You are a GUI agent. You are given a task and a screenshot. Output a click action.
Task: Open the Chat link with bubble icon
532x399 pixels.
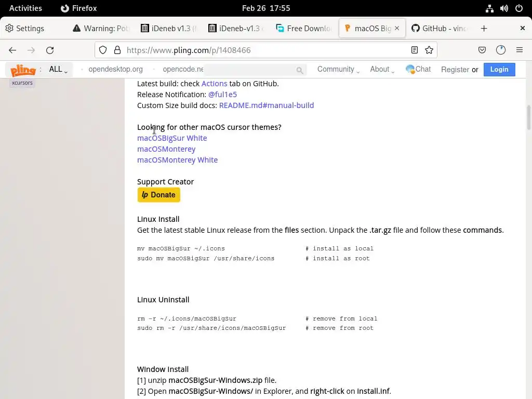pos(418,69)
